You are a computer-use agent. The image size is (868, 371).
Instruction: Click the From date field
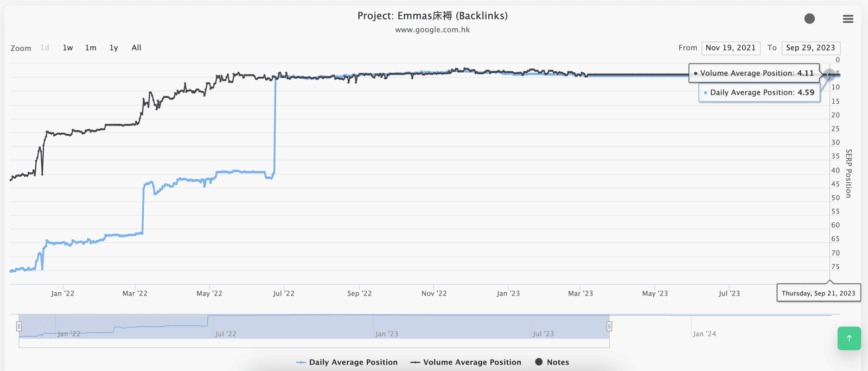coord(730,48)
